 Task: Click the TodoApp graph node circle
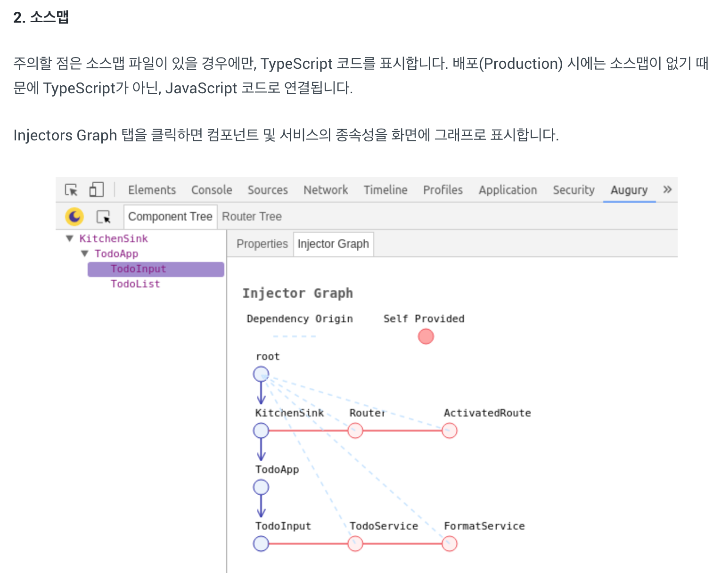point(261,487)
